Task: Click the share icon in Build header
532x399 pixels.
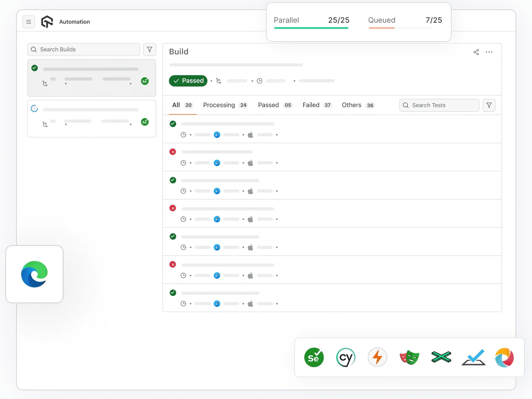Action: tap(476, 52)
